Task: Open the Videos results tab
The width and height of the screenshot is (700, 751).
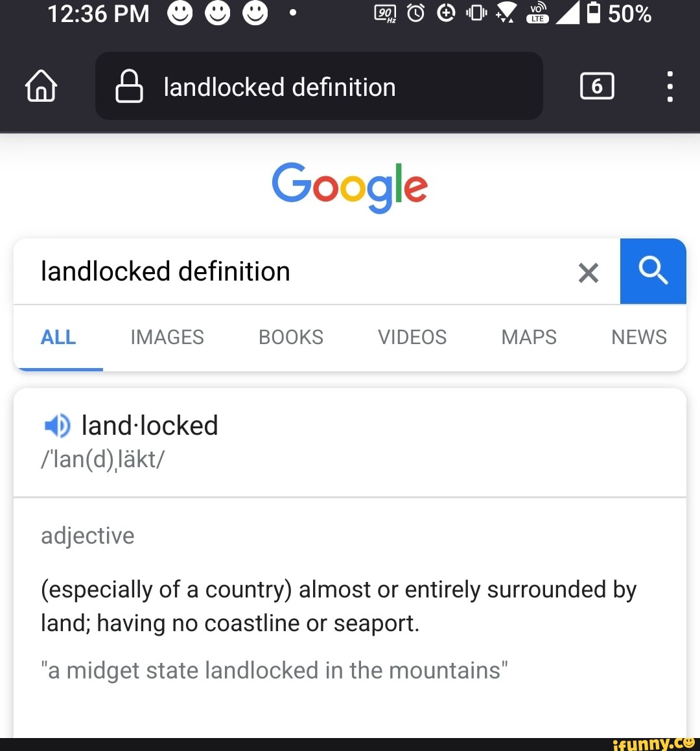Action: pyautogui.click(x=412, y=337)
